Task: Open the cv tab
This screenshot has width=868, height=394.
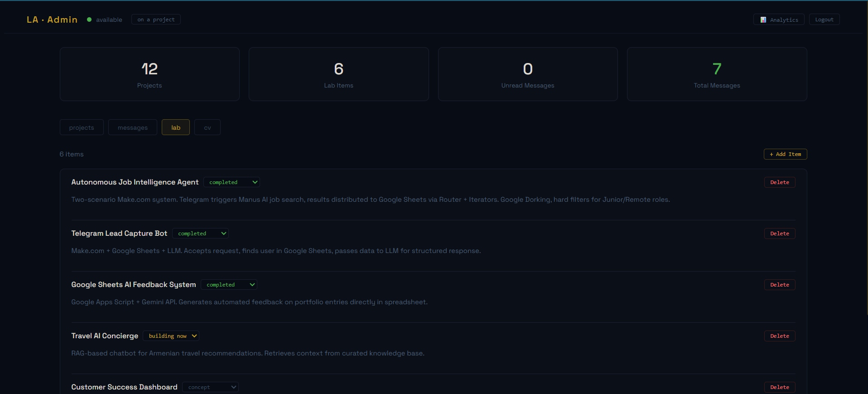Action: [207, 127]
